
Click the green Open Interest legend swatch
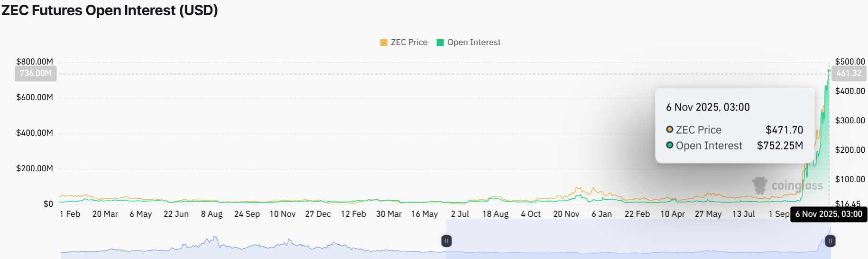tap(440, 43)
